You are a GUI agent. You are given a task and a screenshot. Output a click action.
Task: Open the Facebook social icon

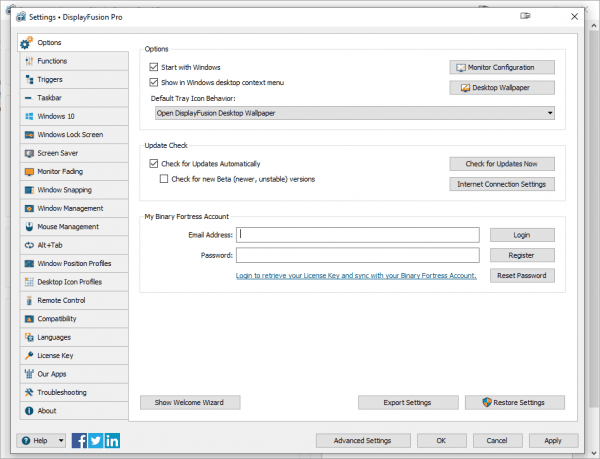click(79, 441)
